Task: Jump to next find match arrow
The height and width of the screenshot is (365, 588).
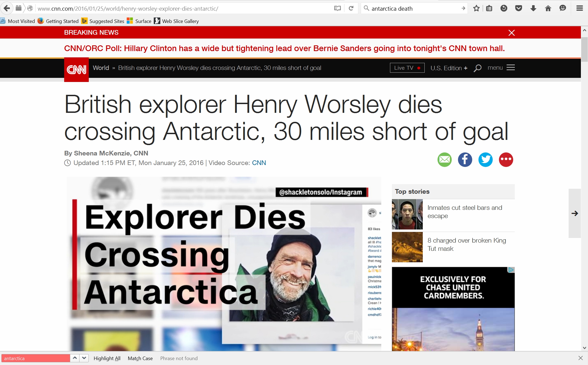Action: coord(84,358)
